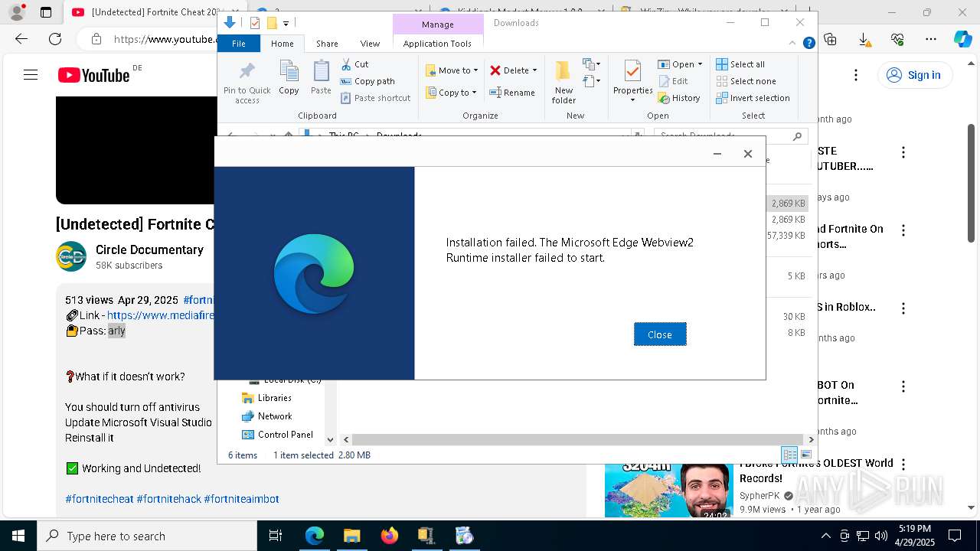Click Select all in the ribbon
The image size is (980, 551).
[x=740, y=64]
